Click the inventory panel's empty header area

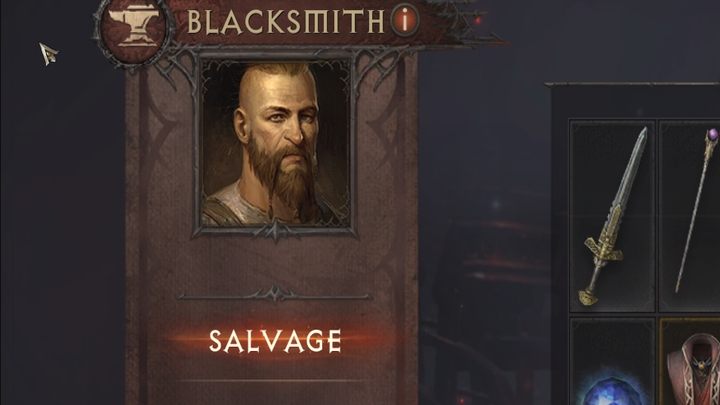634,102
